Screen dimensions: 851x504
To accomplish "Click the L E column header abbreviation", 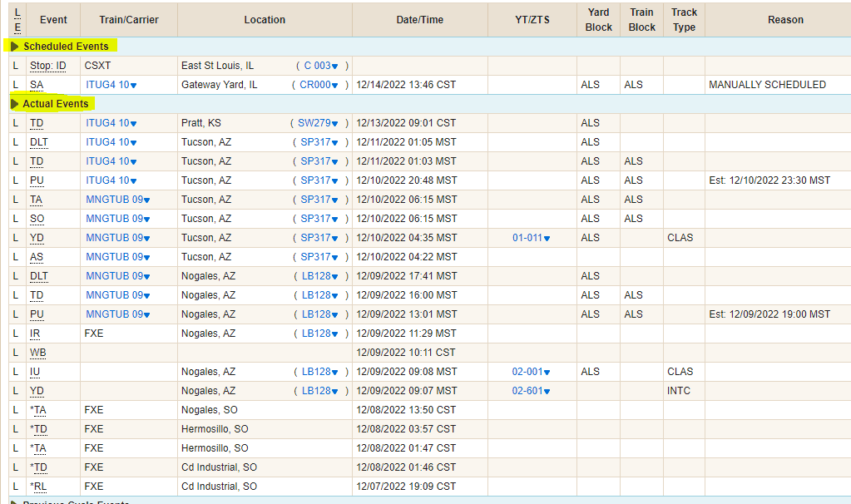I will pyautogui.click(x=17, y=19).
